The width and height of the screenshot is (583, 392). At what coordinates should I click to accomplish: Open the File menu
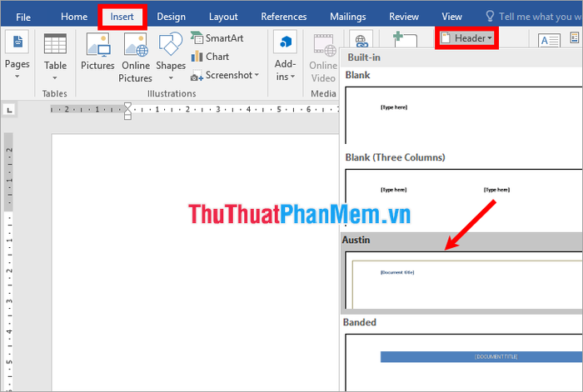23,17
